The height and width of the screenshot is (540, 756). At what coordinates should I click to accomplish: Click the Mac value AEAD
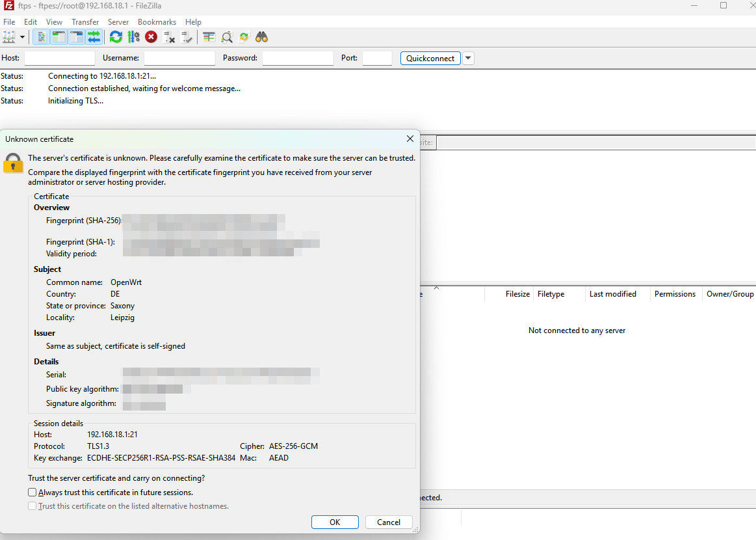pyautogui.click(x=279, y=458)
